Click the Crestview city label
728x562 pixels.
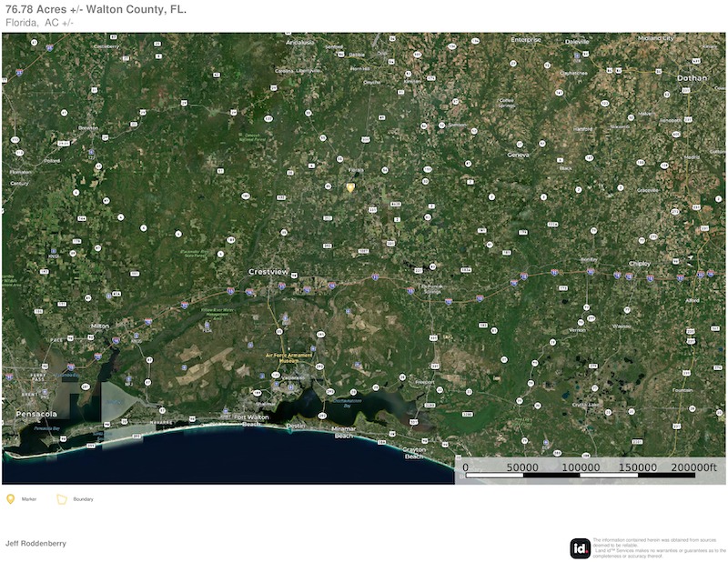coord(268,272)
